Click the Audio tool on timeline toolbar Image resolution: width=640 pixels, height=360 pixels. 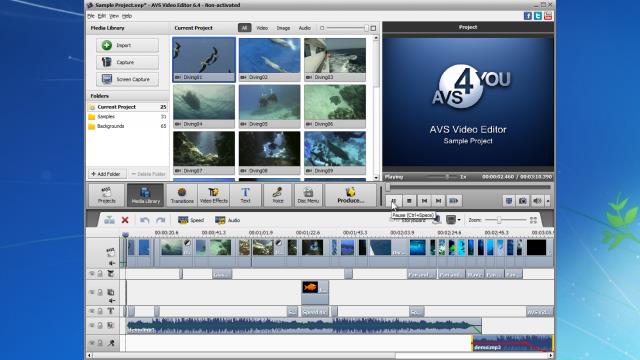pos(227,220)
